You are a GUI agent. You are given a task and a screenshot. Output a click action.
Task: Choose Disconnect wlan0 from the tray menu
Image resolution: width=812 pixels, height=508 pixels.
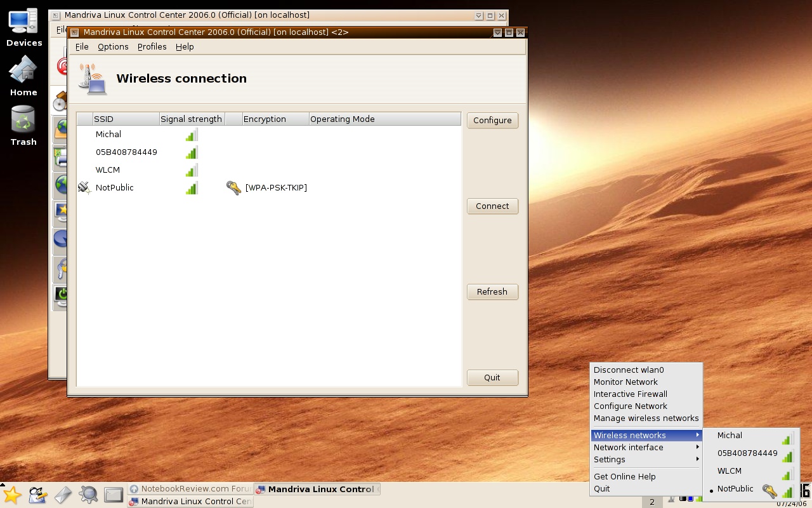[x=646, y=370]
